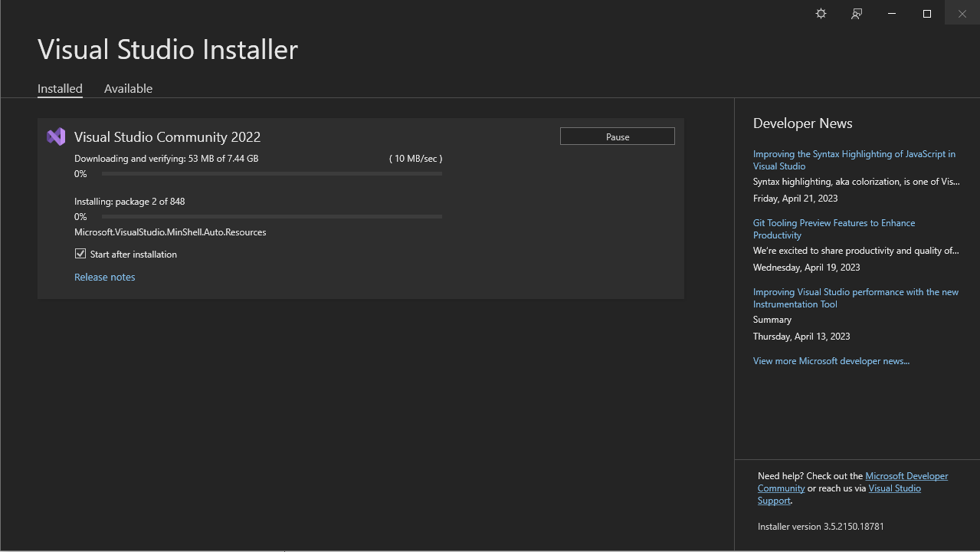Click the Installer version 3.5.2150.18781 text

[821, 527]
